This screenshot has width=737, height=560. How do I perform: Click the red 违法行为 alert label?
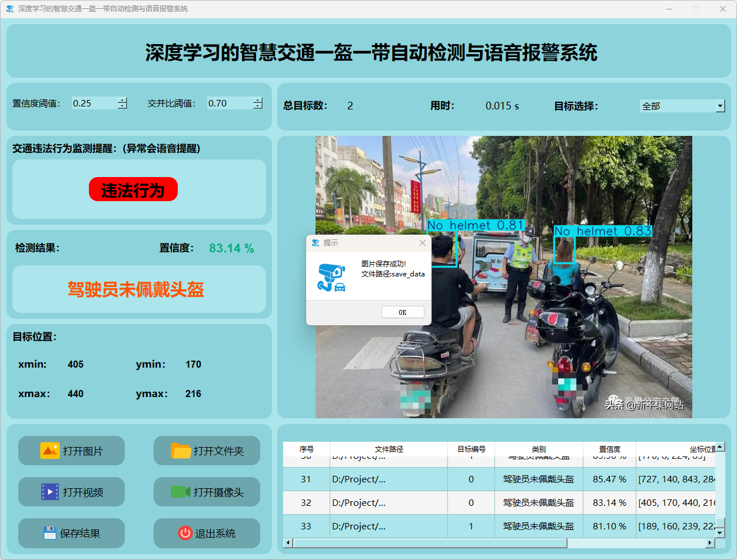click(133, 189)
